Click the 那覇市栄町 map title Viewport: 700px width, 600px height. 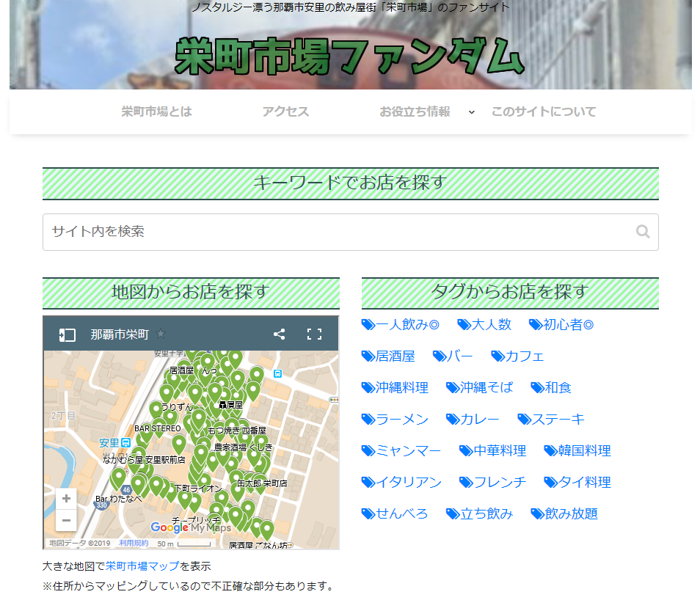tap(120, 334)
